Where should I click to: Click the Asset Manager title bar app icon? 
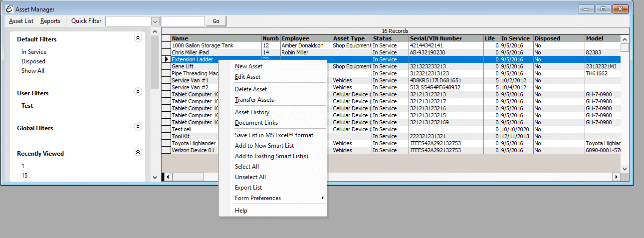9,9
